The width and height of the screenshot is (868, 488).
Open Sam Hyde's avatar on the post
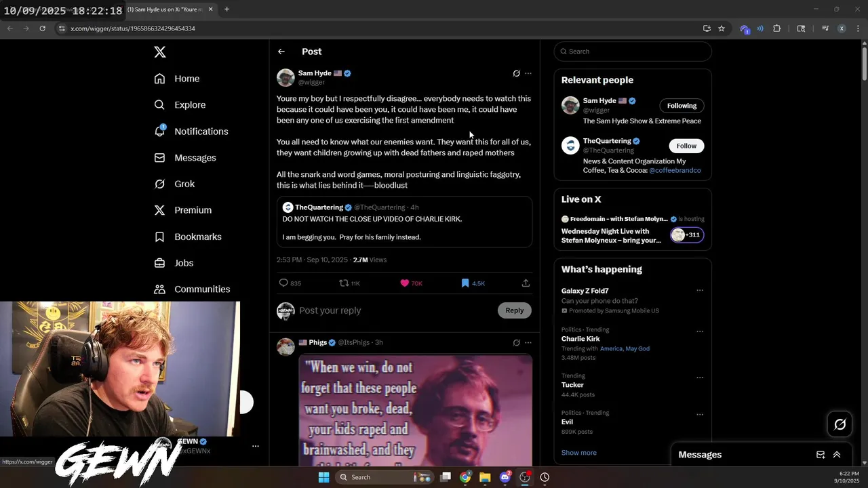[x=285, y=77]
